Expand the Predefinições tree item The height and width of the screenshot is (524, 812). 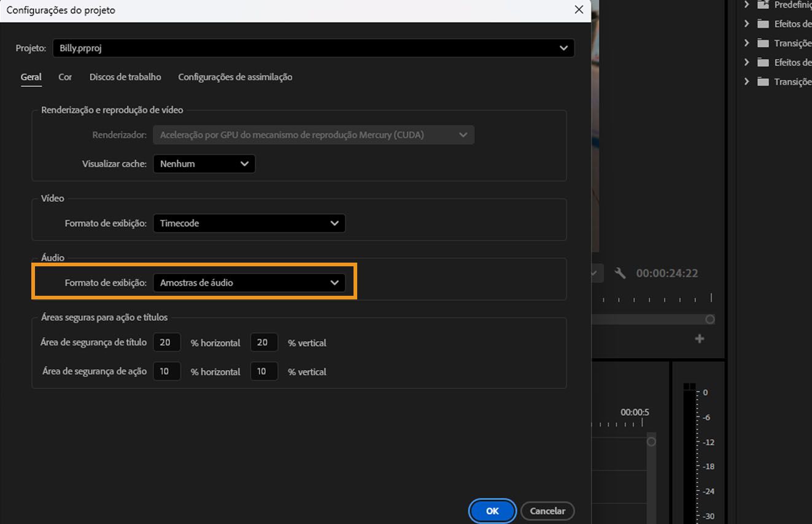point(746,4)
